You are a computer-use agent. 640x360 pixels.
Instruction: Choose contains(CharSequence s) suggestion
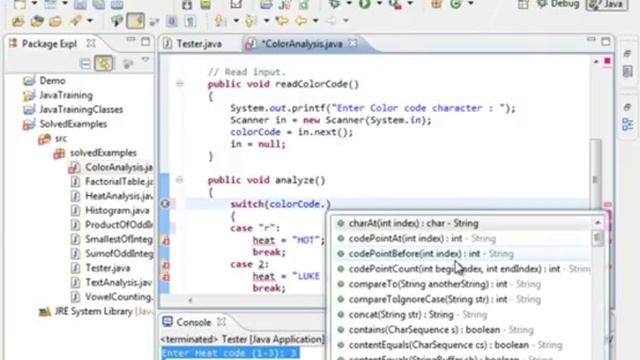tap(462, 330)
